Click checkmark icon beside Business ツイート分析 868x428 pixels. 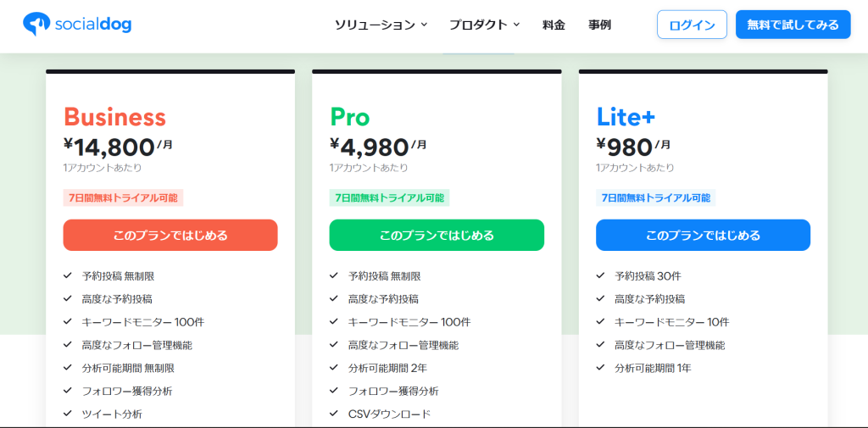[x=68, y=413]
